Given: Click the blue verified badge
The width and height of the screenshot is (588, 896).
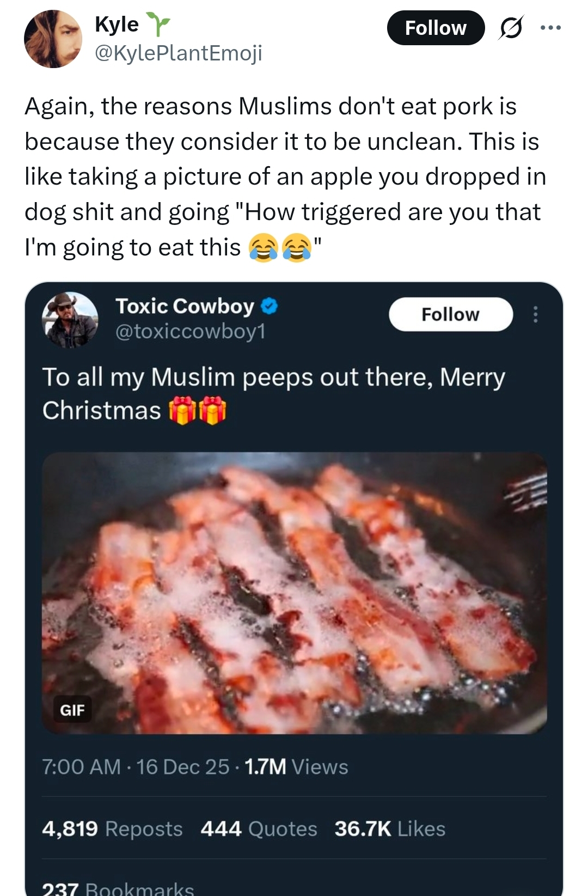Looking at the screenshot, I should click(269, 307).
